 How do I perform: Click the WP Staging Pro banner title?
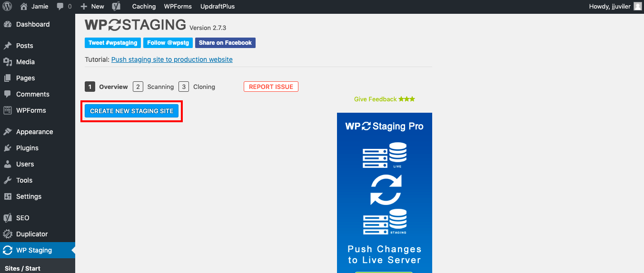385,126
